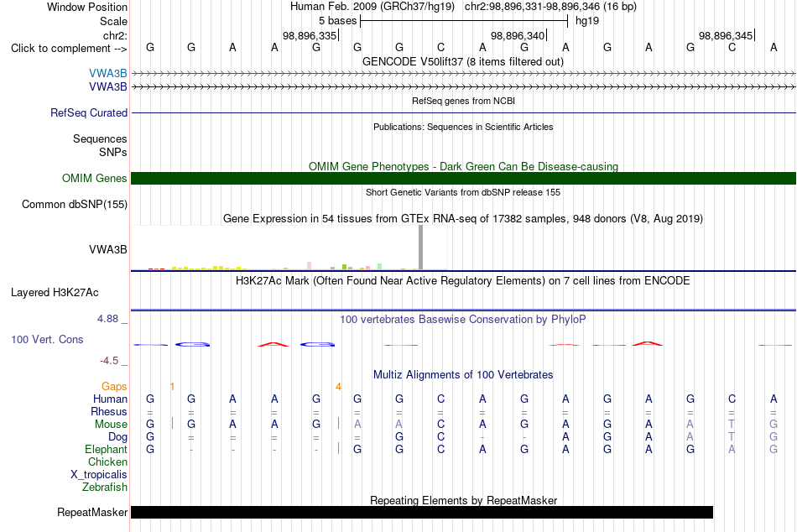Click the 'GENCODE V50lift37 (8 items filtered out)' title
Image resolution: width=797 pixels, height=532 pixels.
(x=463, y=61)
